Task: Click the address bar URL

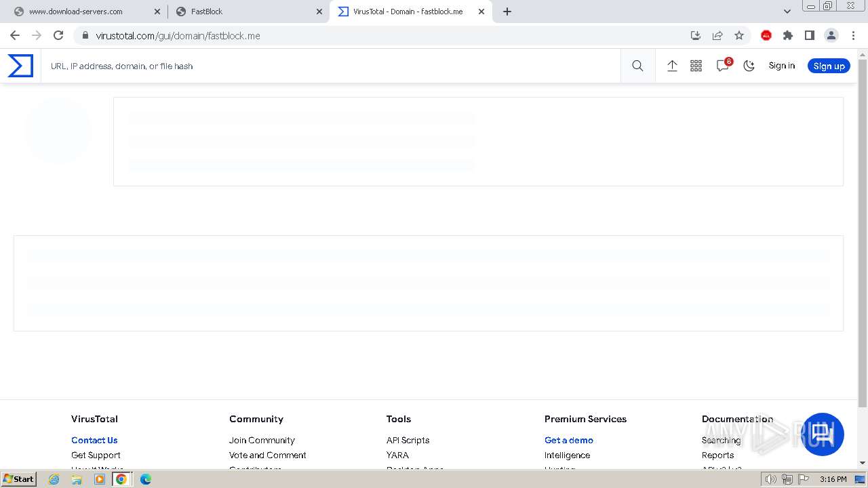Action: click(x=178, y=36)
